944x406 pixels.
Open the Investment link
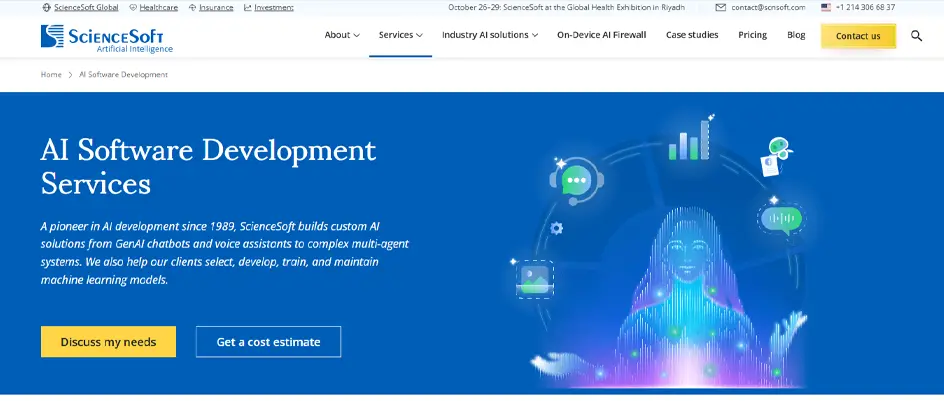point(274,8)
